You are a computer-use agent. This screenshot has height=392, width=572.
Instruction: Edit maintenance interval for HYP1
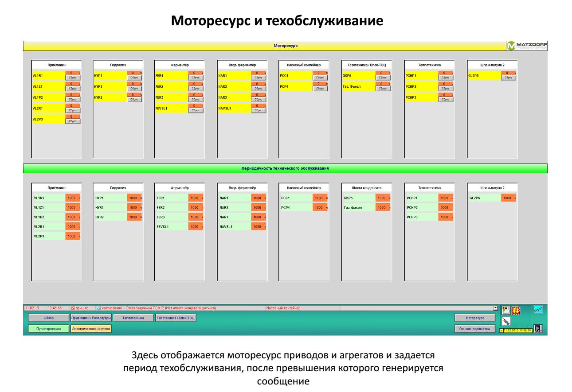[133, 198]
